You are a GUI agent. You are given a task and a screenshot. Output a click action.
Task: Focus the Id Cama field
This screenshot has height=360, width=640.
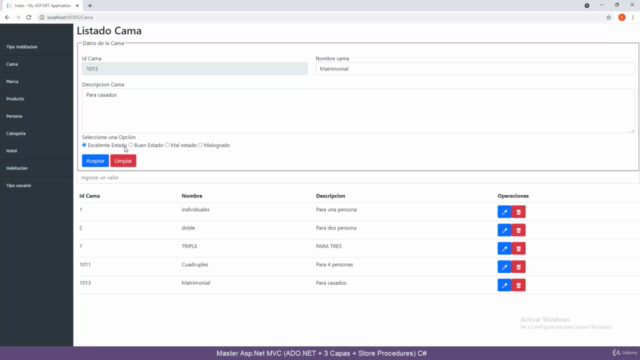point(195,69)
